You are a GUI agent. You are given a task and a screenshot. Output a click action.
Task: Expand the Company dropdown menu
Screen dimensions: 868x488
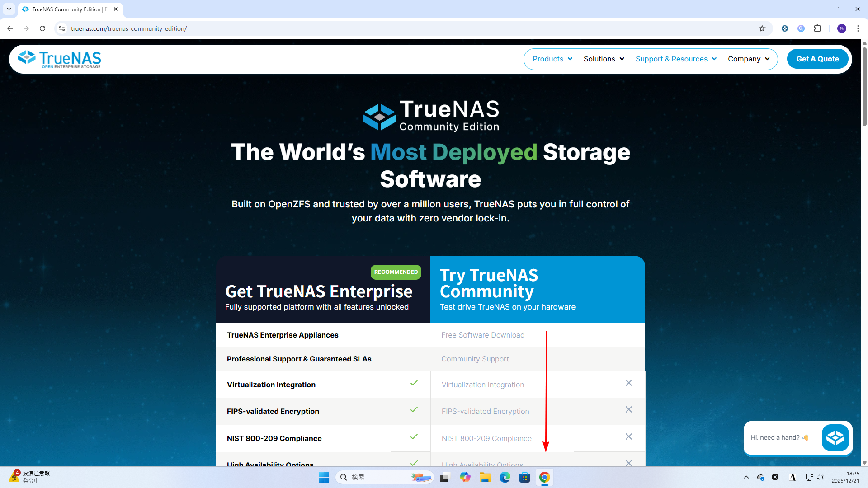748,59
